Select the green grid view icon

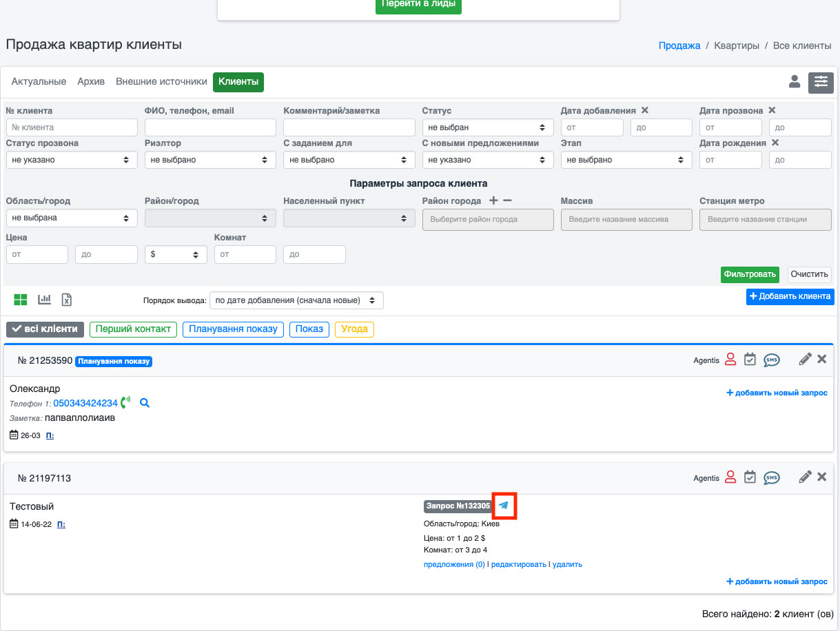[21, 299]
